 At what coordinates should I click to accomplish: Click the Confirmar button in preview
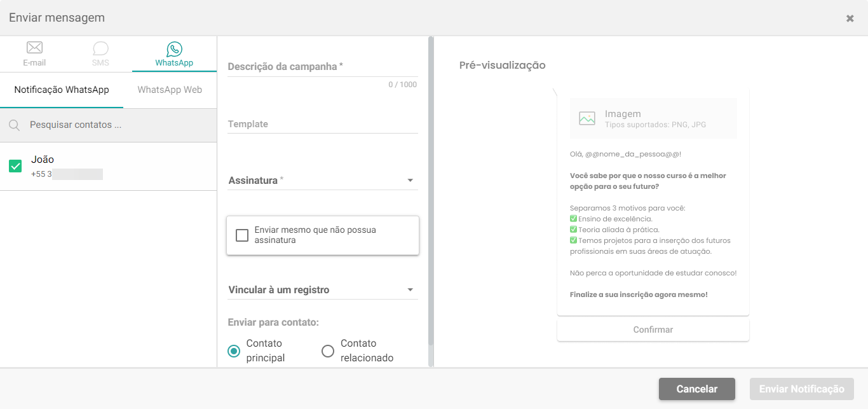[653, 330]
